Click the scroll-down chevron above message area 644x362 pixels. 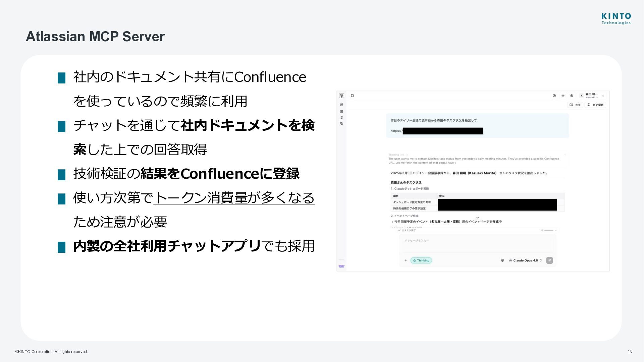pyautogui.click(x=478, y=218)
